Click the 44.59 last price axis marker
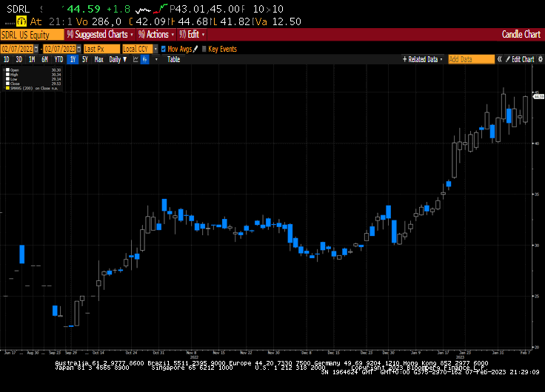This screenshot has height=392, width=545. [538, 96]
